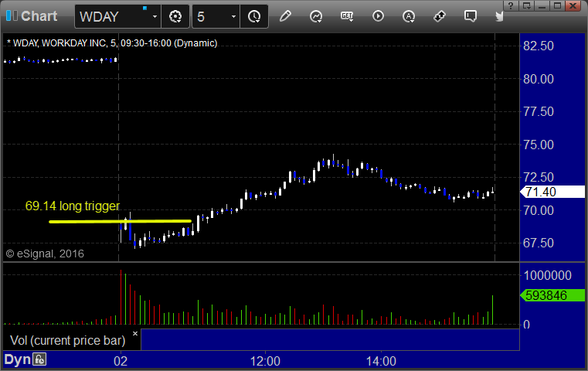Click the 1000000 volume axis label
The image size is (588, 371).
click(x=548, y=276)
